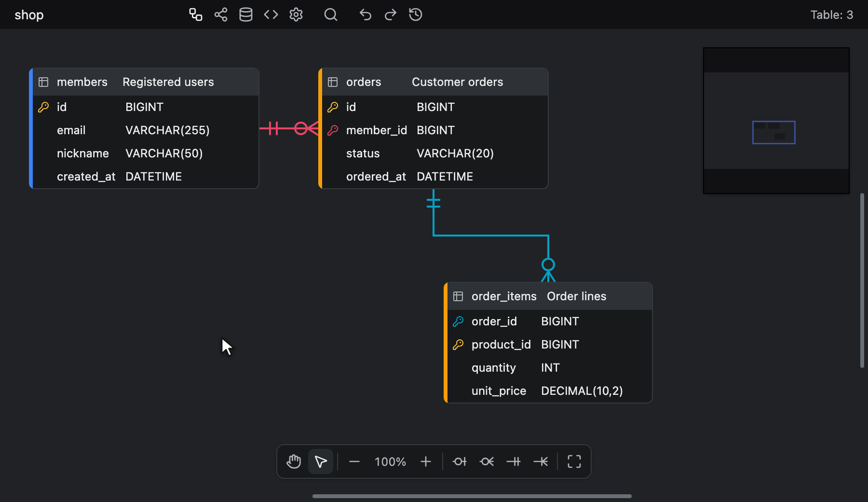Click the 'Order lines' table comment
This screenshot has height=502, width=868.
[577, 296]
